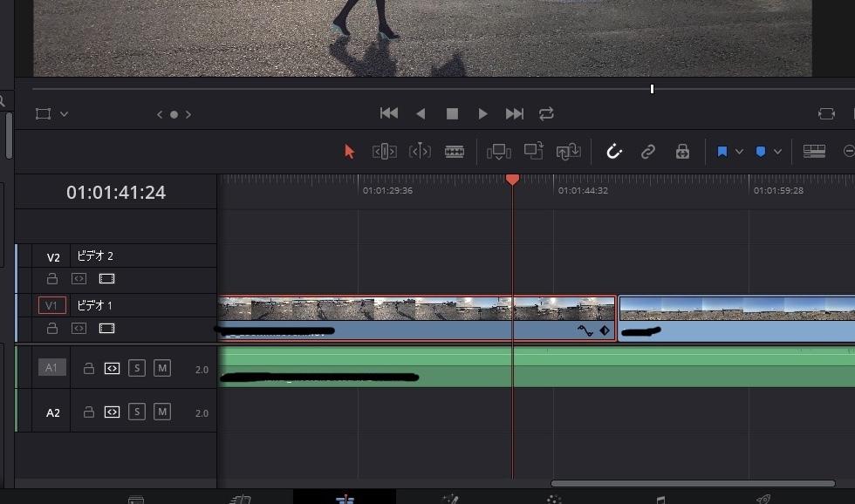Image resolution: width=855 pixels, height=504 pixels.
Task: Click the Replace Clip button
Action: coord(568,152)
